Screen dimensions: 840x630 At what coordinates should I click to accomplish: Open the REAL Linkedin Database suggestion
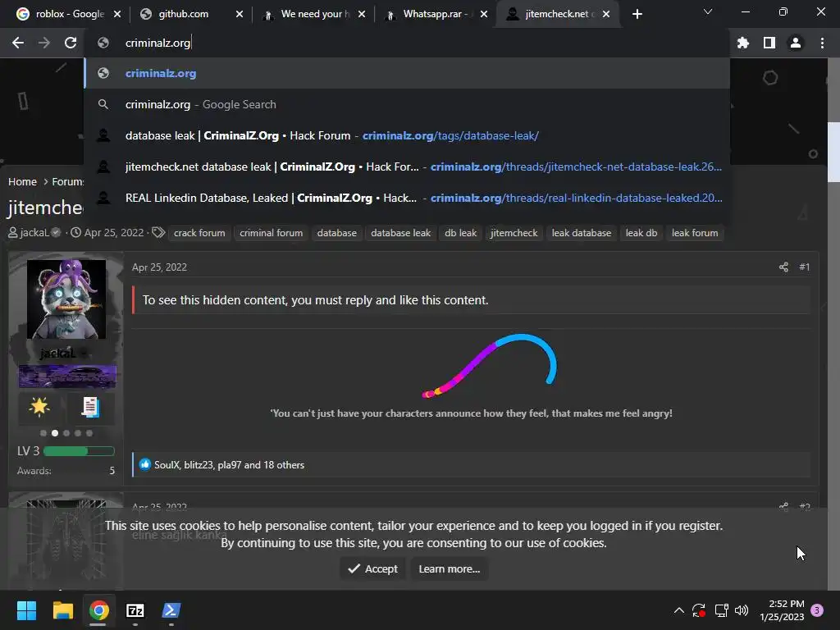(407, 198)
